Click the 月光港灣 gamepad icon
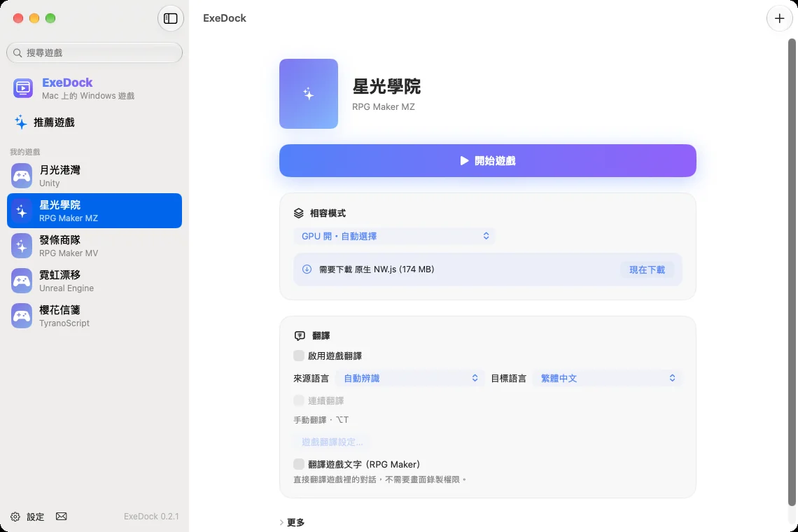Image resolution: width=798 pixels, height=532 pixels. coord(22,176)
